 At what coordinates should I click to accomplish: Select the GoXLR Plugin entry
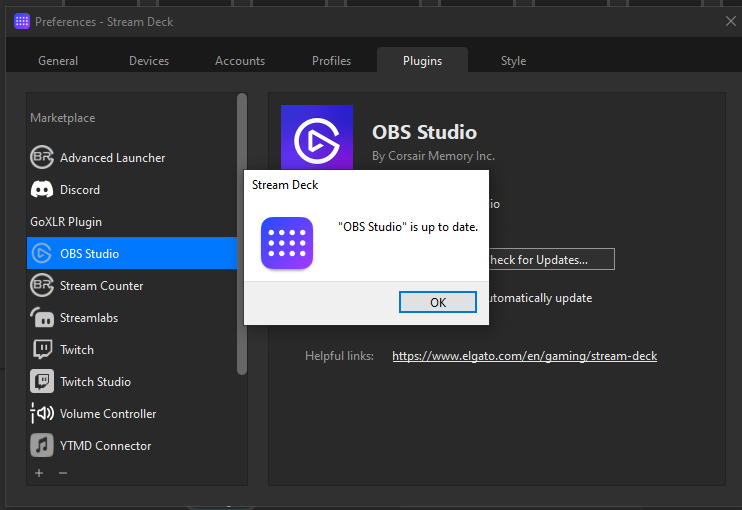pos(132,221)
